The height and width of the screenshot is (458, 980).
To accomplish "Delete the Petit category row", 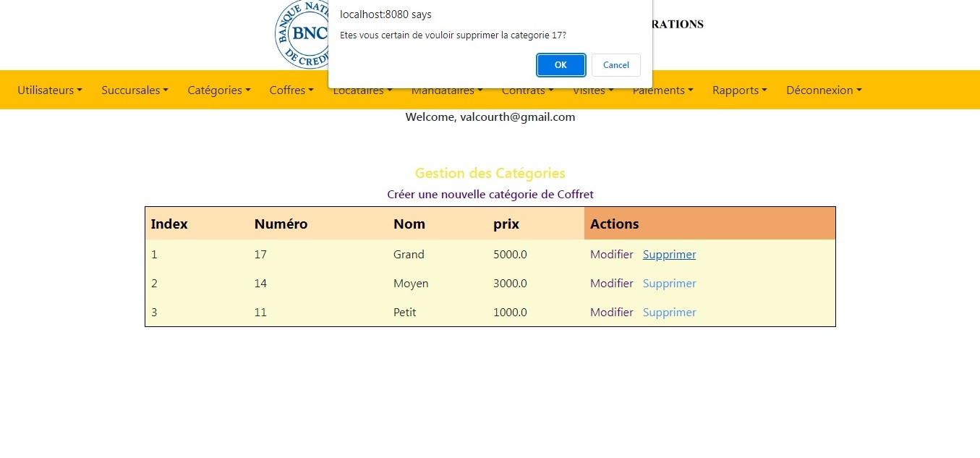I will tap(669, 313).
